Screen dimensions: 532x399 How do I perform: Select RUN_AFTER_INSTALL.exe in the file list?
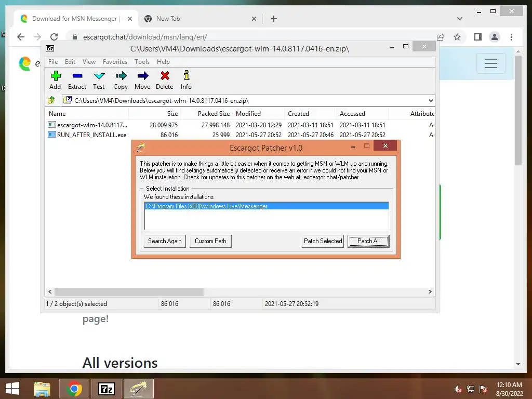point(240,135)
